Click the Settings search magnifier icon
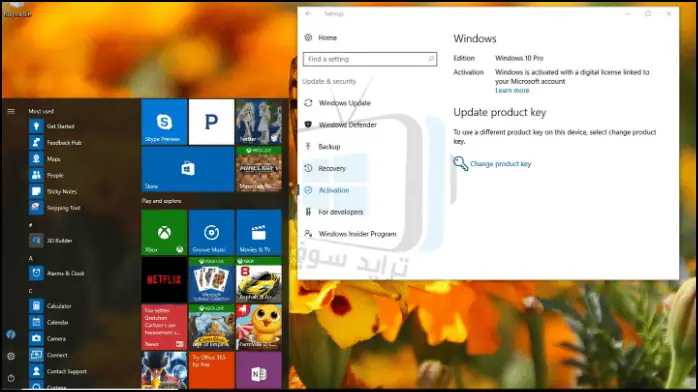The height and width of the screenshot is (392, 698). pyautogui.click(x=430, y=59)
